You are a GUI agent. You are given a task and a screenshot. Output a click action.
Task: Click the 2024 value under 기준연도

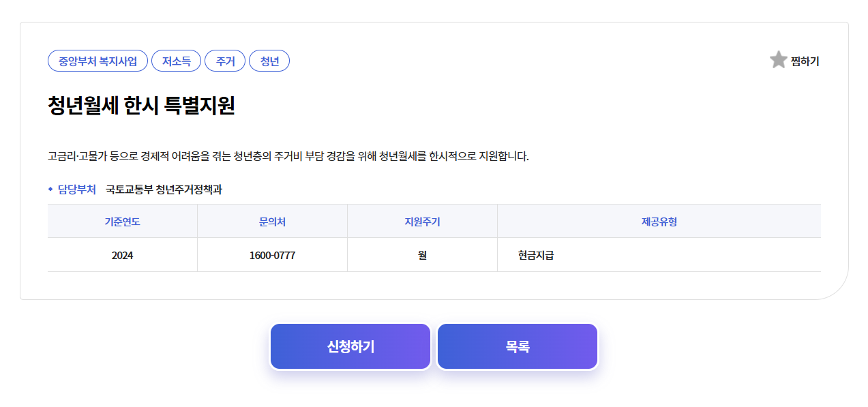pyautogui.click(x=121, y=254)
